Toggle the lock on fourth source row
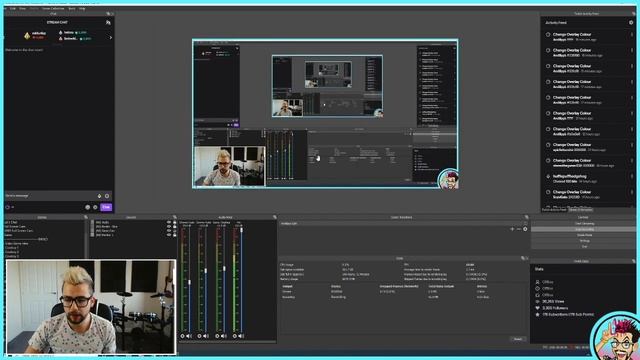 [175, 235]
